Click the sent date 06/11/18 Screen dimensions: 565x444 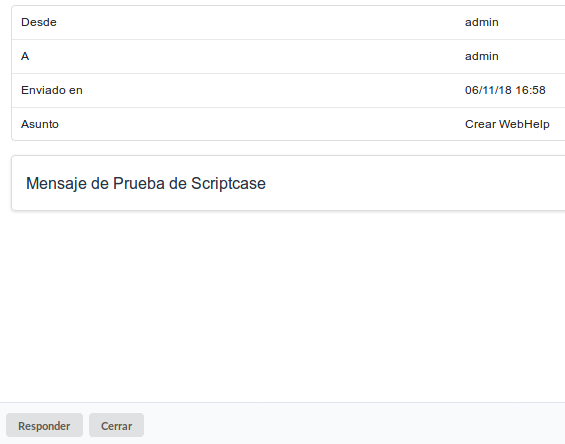coord(488,90)
